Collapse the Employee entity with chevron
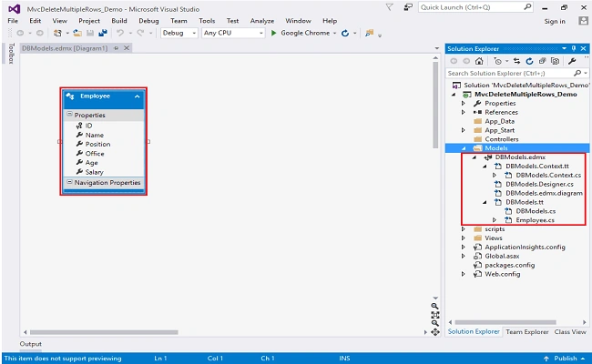The height and width of the screenshot is (364, 592). point(137,96)
